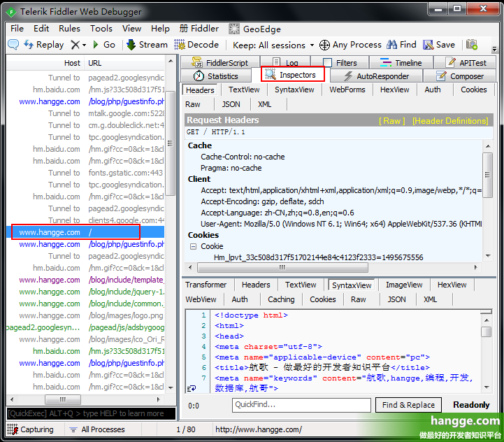Viewport: 504px width, 442px height.
Task: Select the /pagead/js/adsbygoog session row
Action: pyautogui.click(x=85, y=327)
